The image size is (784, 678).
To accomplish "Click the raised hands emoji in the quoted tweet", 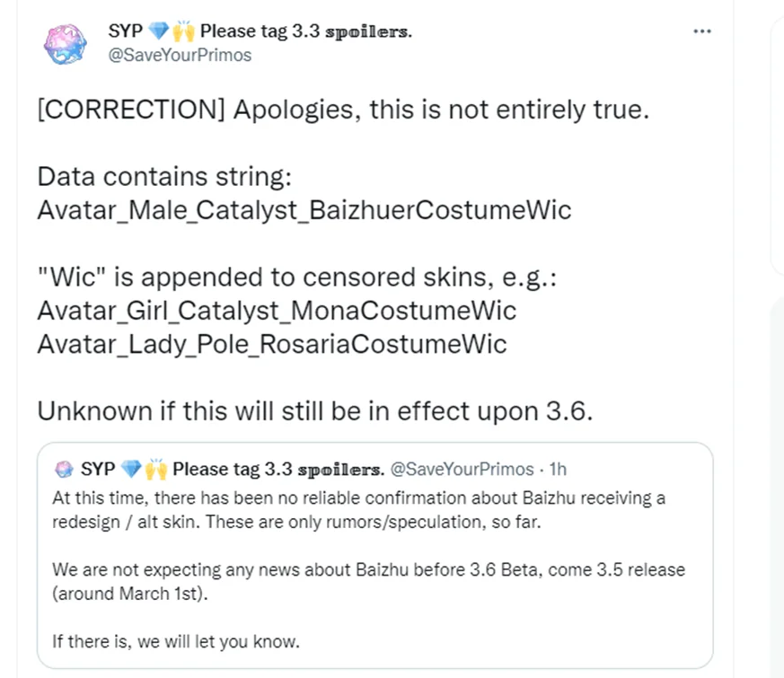I will (156, 470).
